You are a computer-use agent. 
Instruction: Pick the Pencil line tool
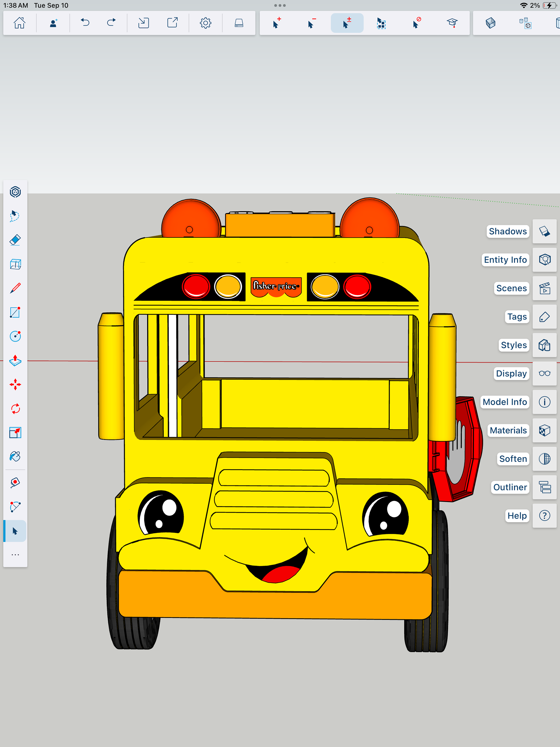click(15, 288)
